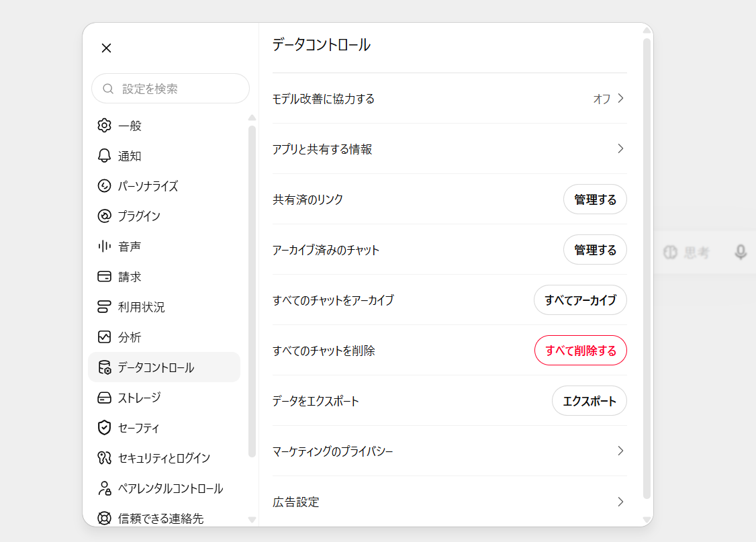
Task: Select the shield icon beside セーフティ
Action: (x=104, y=428)
